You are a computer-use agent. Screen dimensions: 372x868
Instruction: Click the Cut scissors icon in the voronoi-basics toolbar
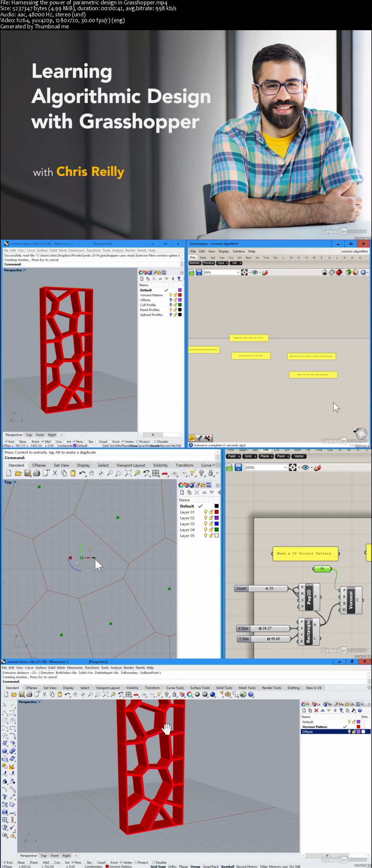point(44,695)
